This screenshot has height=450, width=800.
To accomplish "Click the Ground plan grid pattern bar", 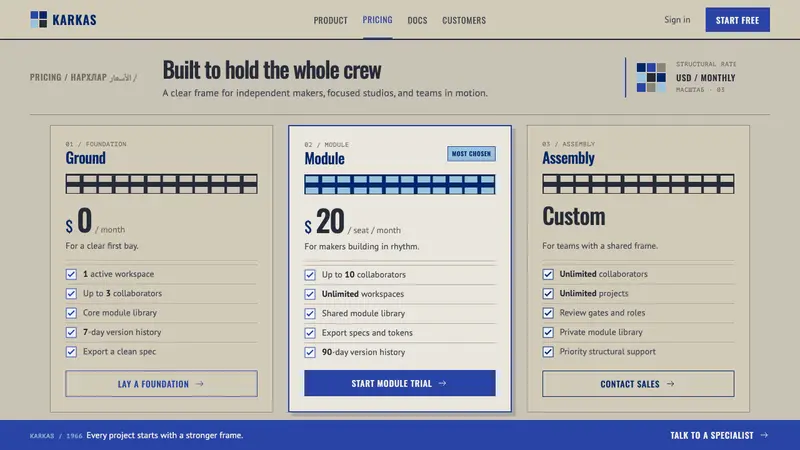I will click(x=161, y=184).
